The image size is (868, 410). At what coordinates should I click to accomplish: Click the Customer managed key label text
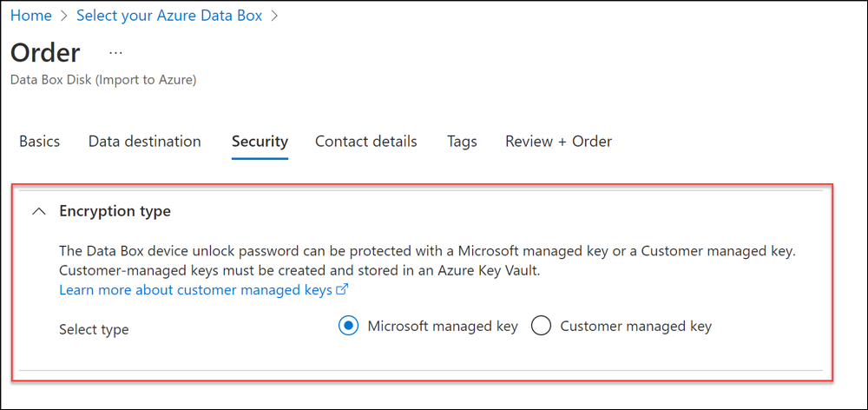[635, 327]
